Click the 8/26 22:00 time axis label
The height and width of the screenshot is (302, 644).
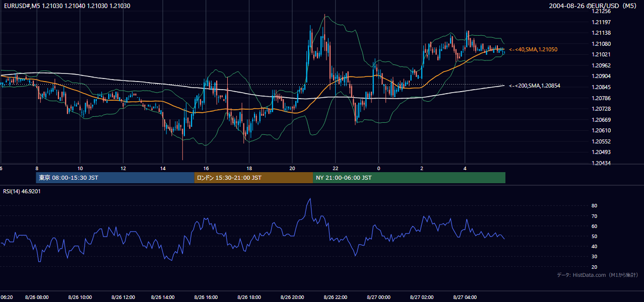coord(335,297)
